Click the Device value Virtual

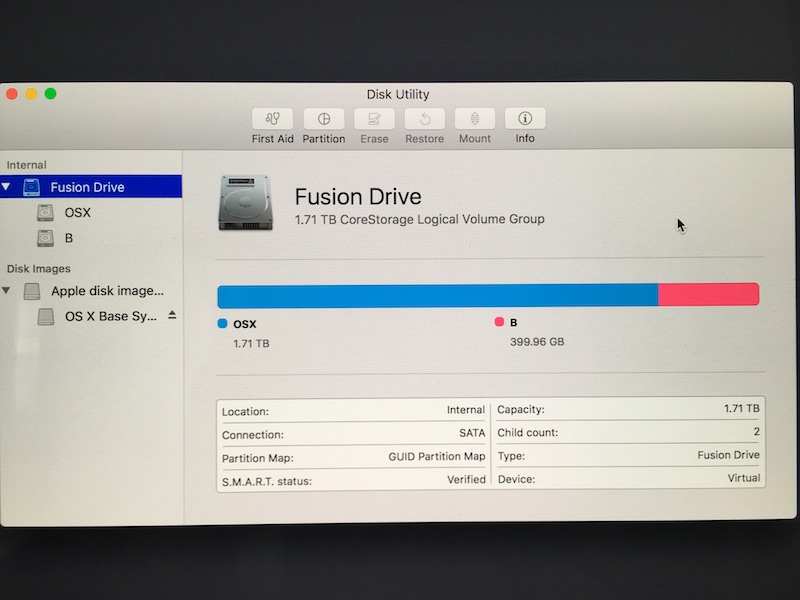pyautogui.click(x=744, y=478)
